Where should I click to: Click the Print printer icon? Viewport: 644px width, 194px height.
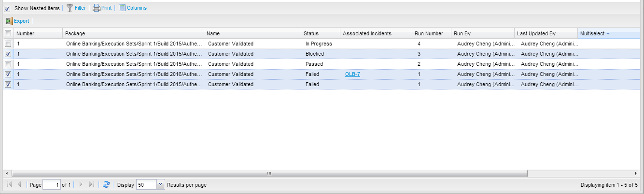pos(97,8)
